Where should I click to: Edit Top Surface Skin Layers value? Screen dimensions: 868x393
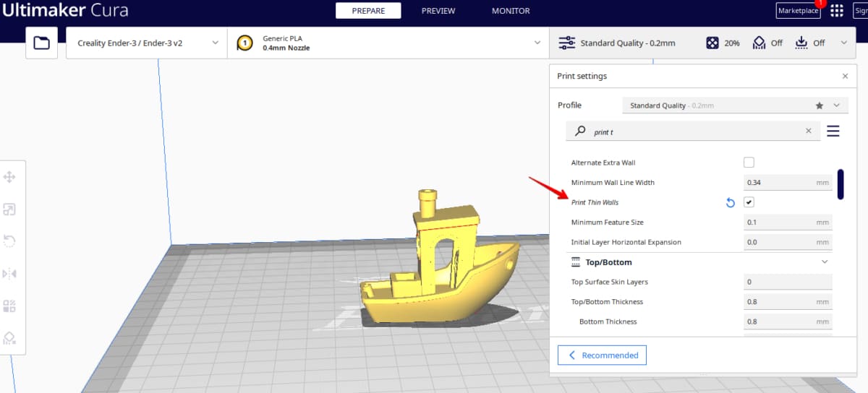(788, 282)
